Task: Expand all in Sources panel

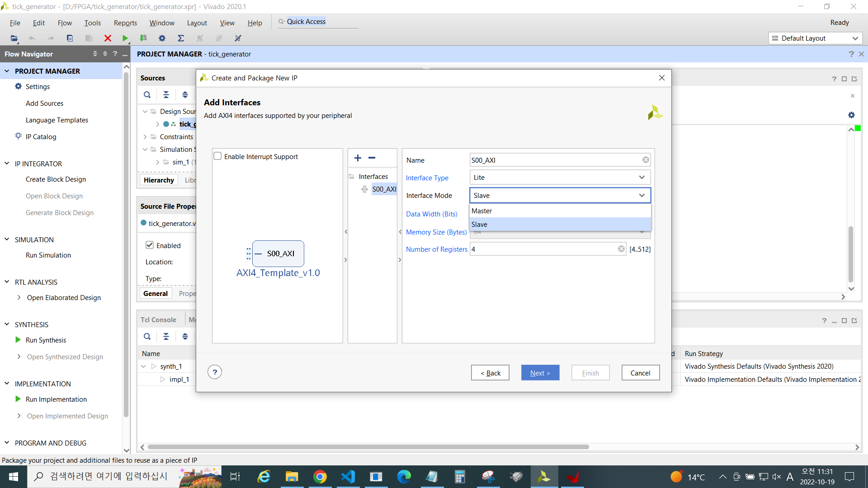Action: 185,95
